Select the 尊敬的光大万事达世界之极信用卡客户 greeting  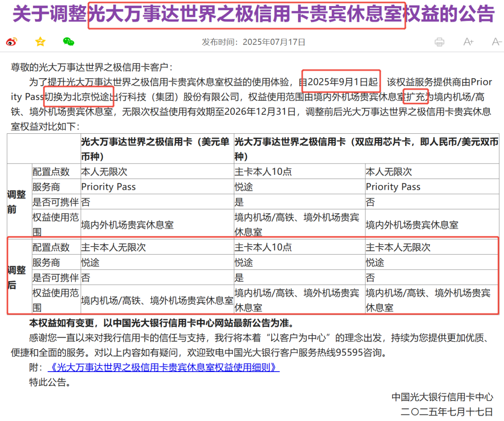[x=92, y=67]
